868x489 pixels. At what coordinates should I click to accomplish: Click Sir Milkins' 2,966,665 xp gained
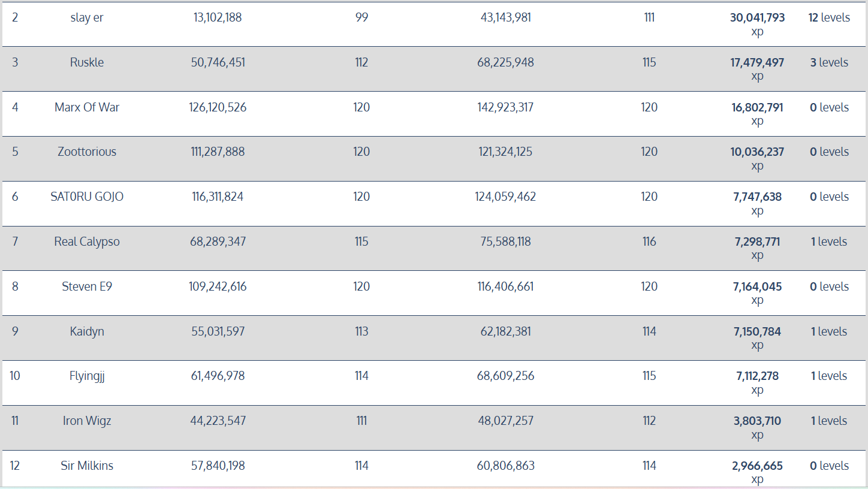pyautogui.click(x=757, y=466)
